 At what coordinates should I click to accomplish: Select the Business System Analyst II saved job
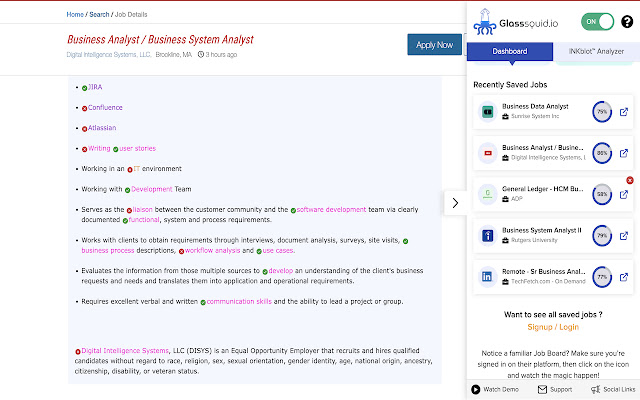click(542, 231)
